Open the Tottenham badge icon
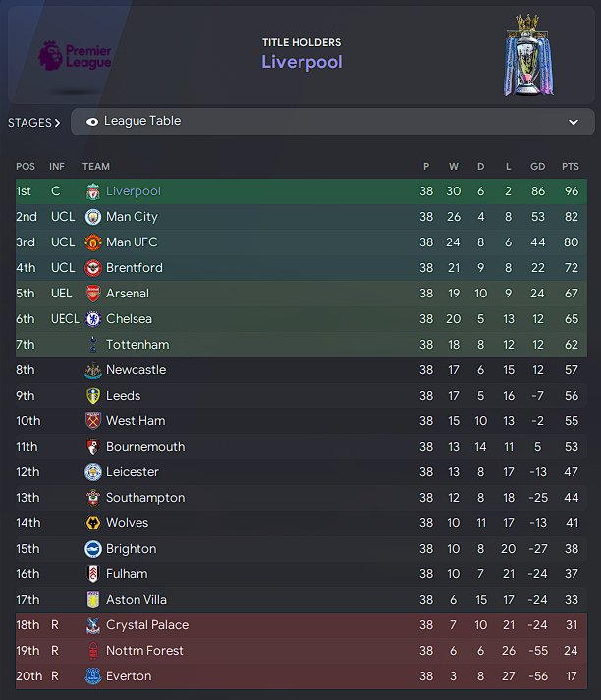The image size is (601, 700). (x=93, y=345)
